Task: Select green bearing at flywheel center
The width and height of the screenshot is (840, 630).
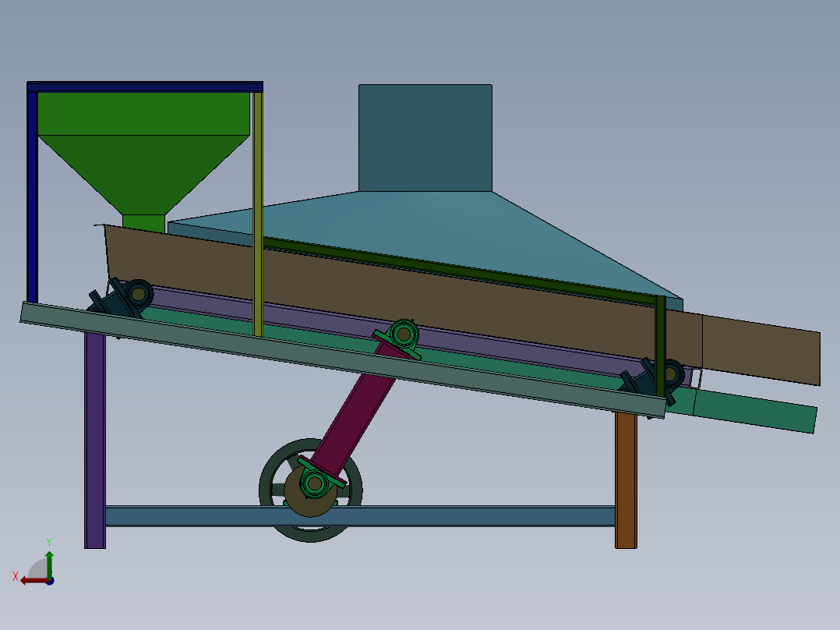Action: [315, 483]
